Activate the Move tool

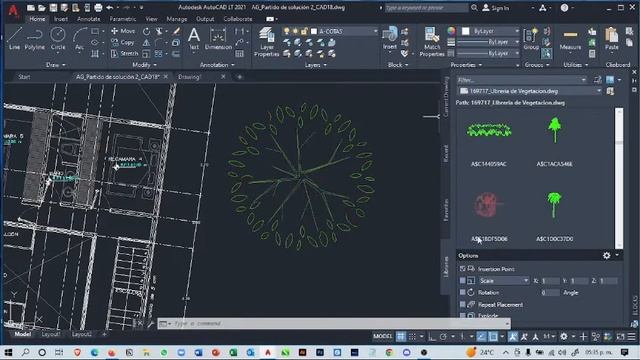point(123,31)
